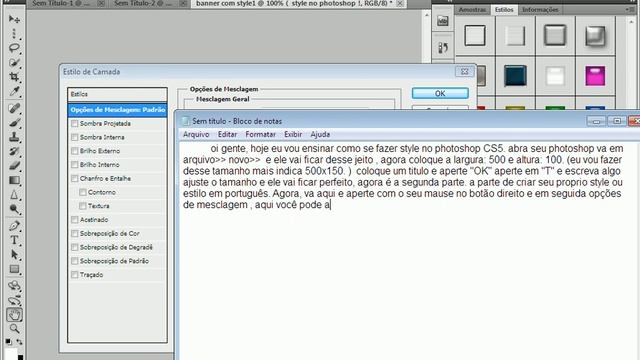Select the Eyedropper tool

pyautogui.click(x=14, y=92)
